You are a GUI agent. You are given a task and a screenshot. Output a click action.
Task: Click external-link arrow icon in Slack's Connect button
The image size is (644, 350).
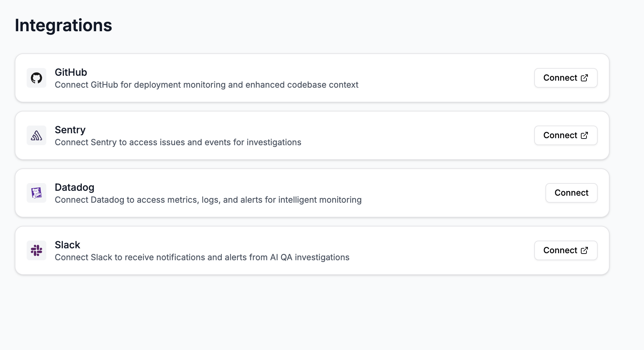[x=584, y=250]
